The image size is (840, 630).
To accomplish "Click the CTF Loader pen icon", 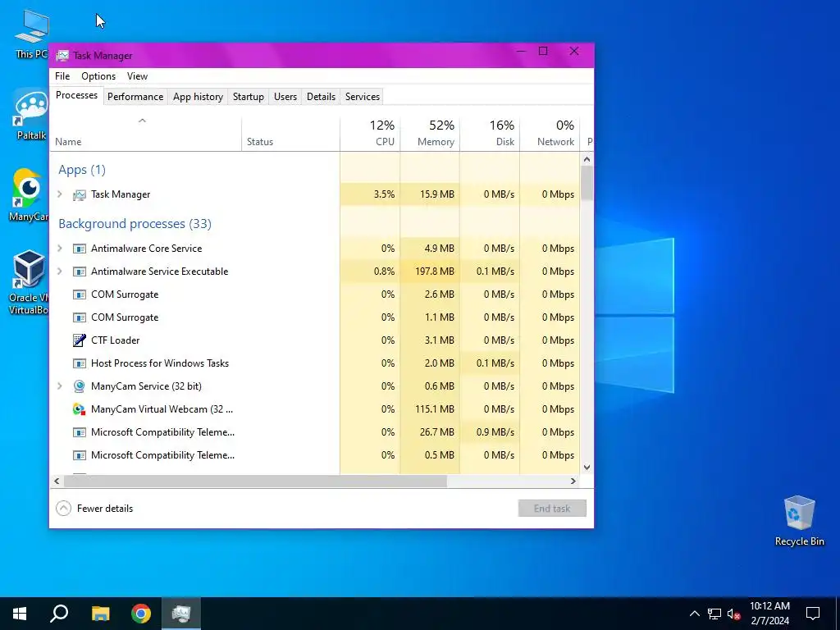I will point(80,340).
